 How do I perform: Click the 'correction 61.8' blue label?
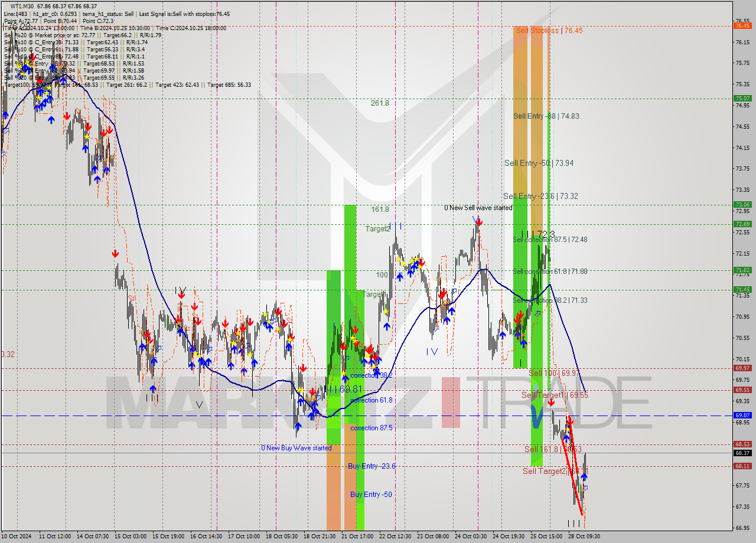coord(372,400)
